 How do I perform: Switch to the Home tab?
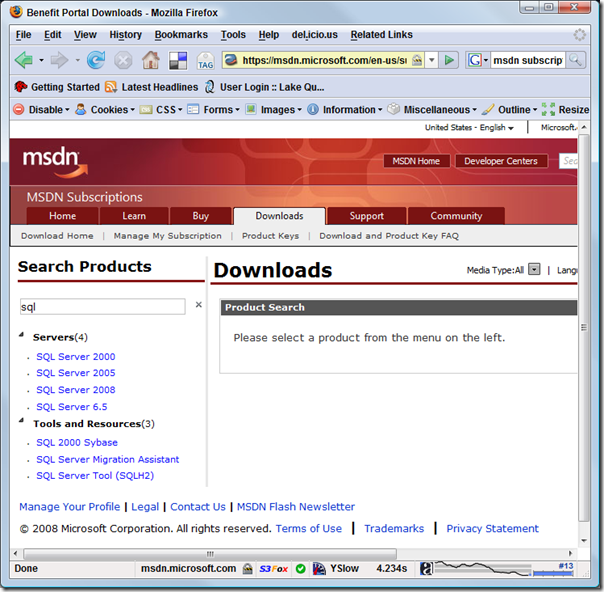[x=62, y=216]
